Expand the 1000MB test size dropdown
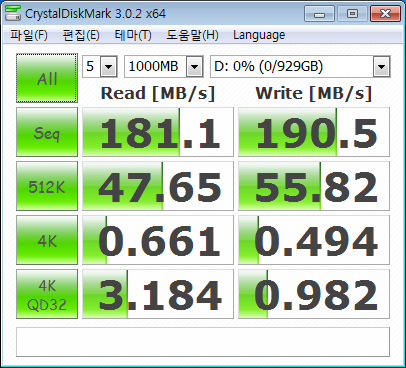 pos(195,67)
